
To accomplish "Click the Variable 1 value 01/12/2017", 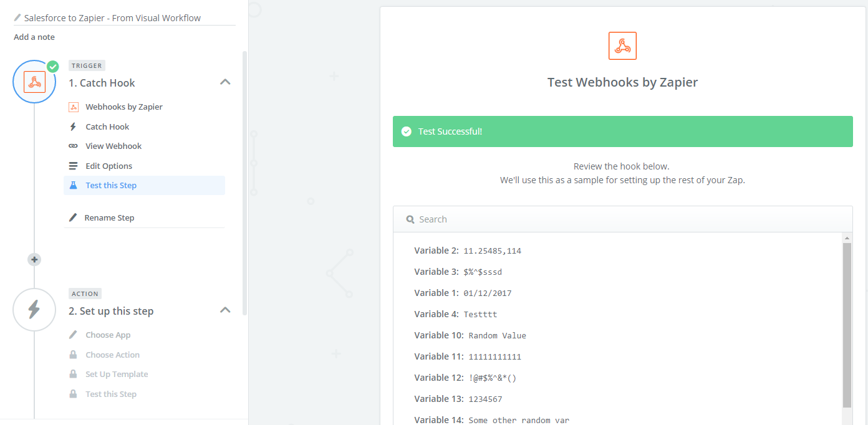I will (487, 293).
